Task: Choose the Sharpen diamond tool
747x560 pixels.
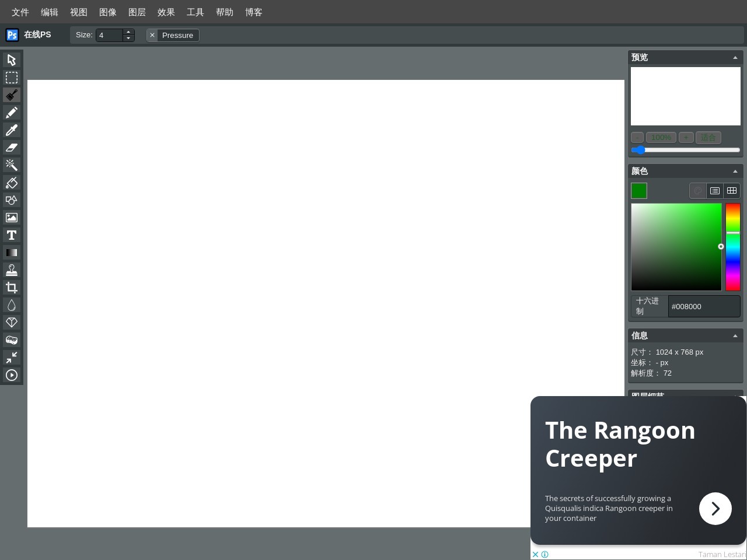Action: point(12,323)
